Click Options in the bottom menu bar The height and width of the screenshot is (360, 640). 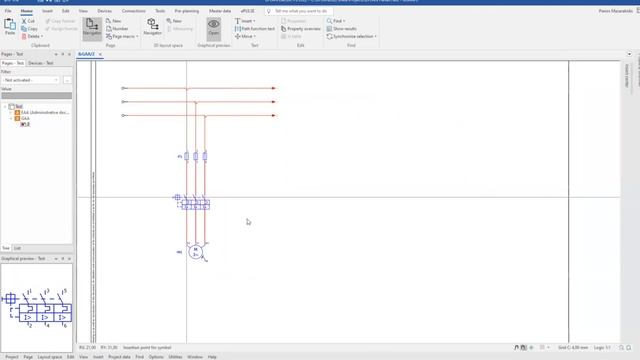[156, 357]
